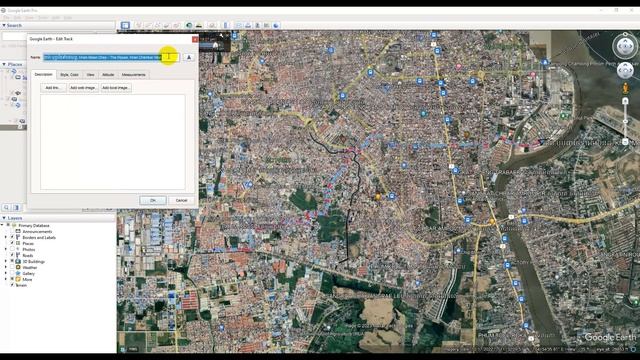The image size is (640, 360).
Task: Click the Add local image... button
Action: pyautogui.click(x=116, y=88)
